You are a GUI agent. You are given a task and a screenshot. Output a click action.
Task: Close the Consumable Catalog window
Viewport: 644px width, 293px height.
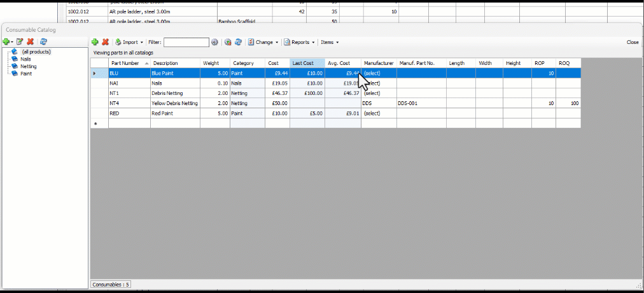632,42
